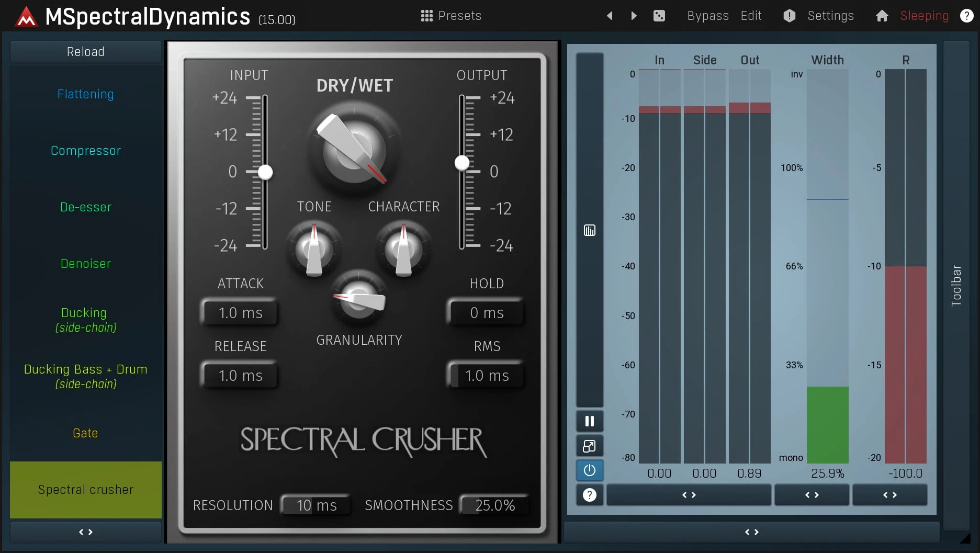Click the home icon in top bar
The image size is (980, 553).
[x=882, y=16]
